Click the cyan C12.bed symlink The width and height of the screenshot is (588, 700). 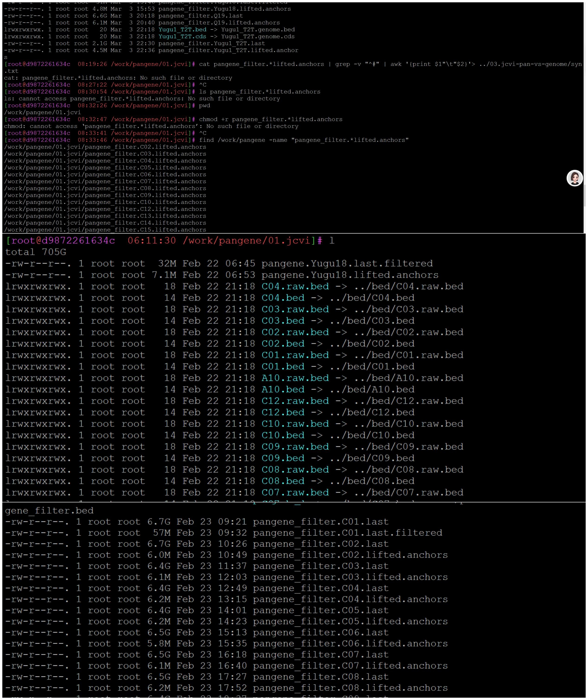[283, 412]
